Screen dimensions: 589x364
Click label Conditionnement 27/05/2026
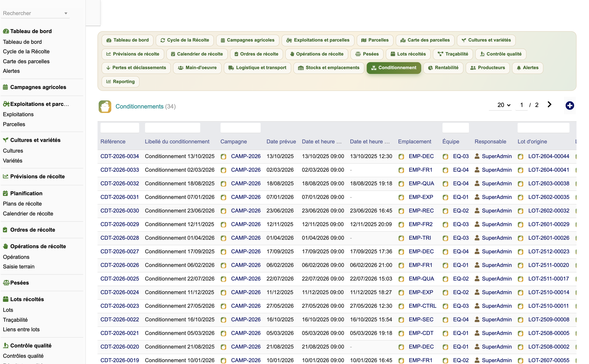point(179,306)
